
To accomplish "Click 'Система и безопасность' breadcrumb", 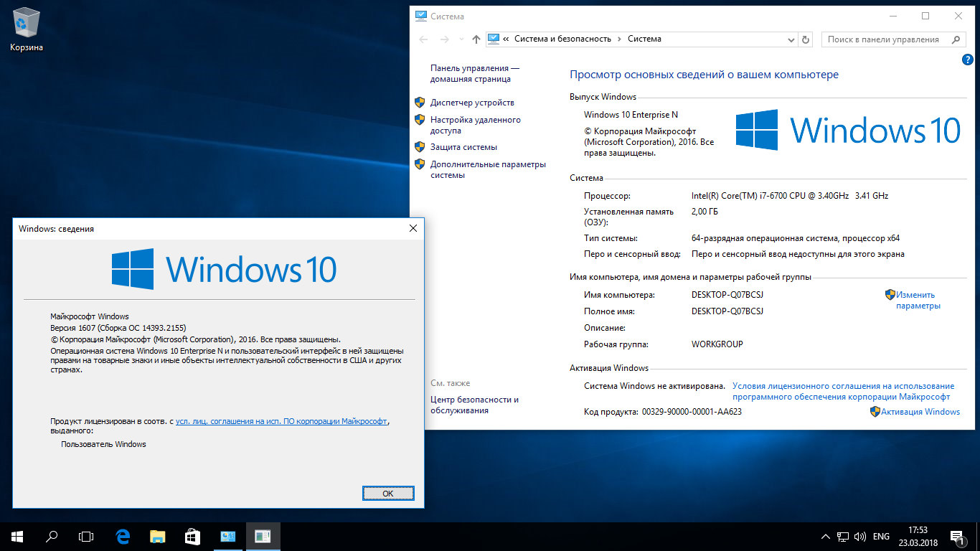I will [562, 39].
